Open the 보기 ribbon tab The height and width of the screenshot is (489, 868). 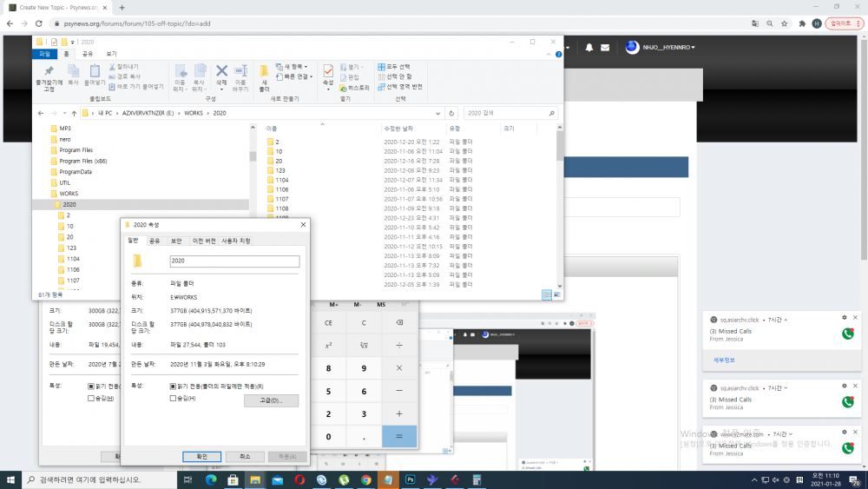[x=111, y=54]
